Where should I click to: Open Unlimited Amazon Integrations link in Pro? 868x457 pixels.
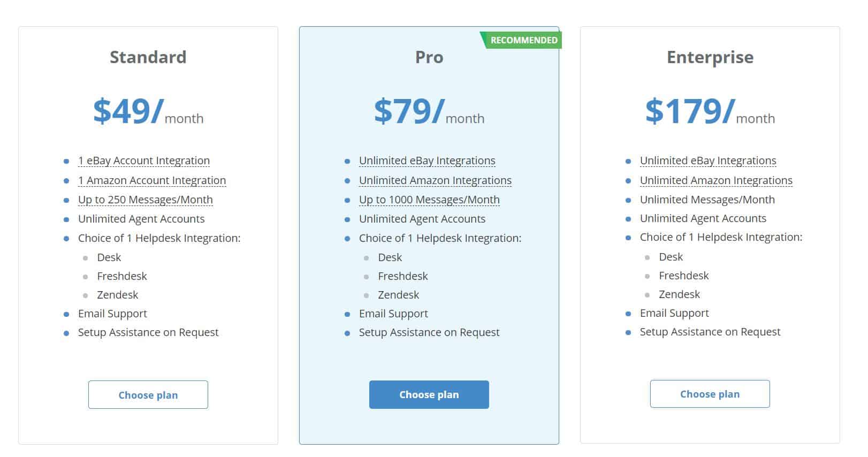[x=435, y=180]
